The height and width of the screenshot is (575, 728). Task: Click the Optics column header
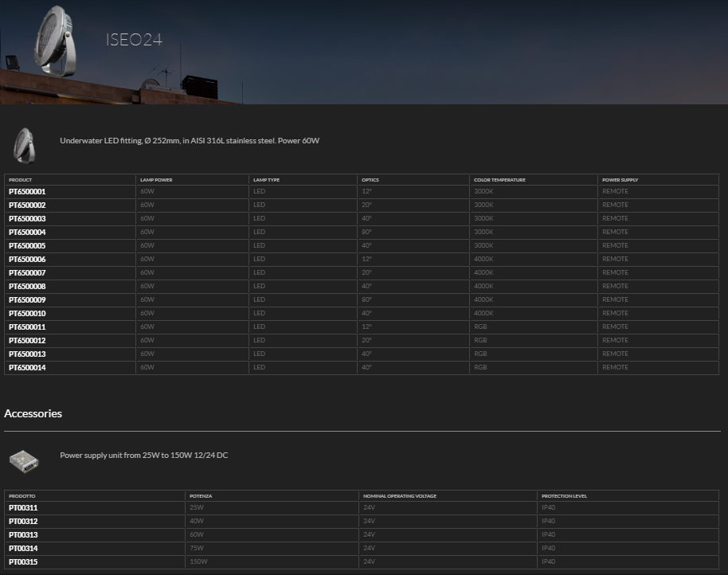370,180
